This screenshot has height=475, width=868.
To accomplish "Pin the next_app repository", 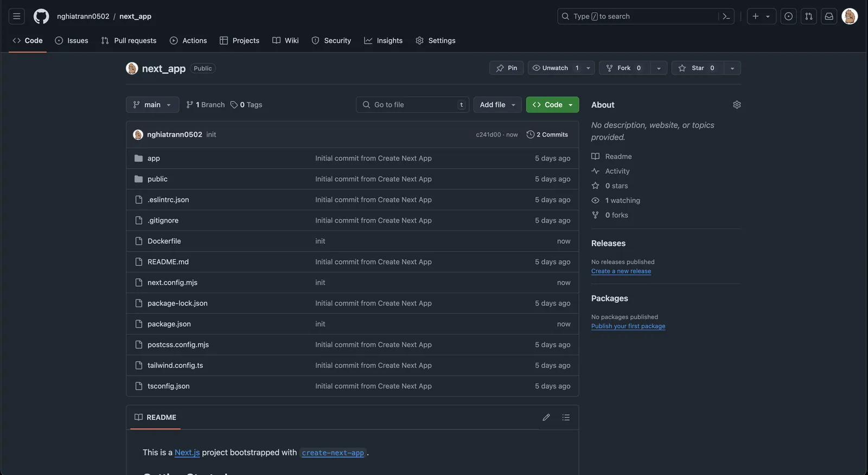I will 507,68.
